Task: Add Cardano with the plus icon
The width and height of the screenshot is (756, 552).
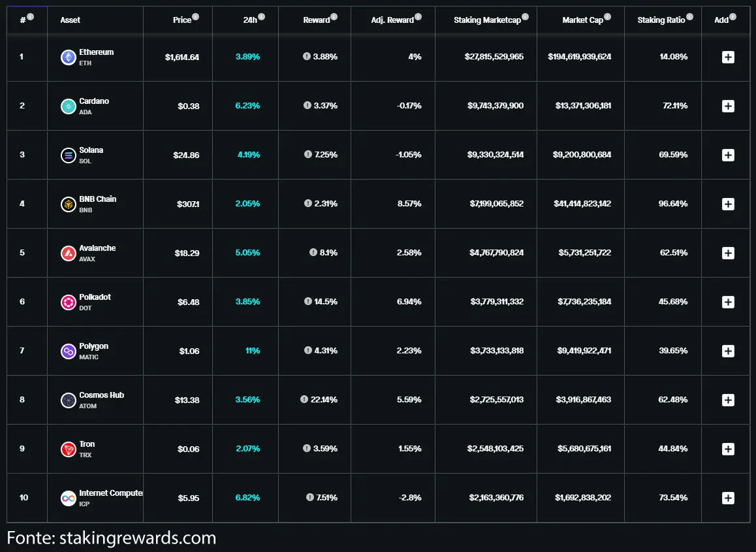Action: pyautogui.click(x=728, y=106)
